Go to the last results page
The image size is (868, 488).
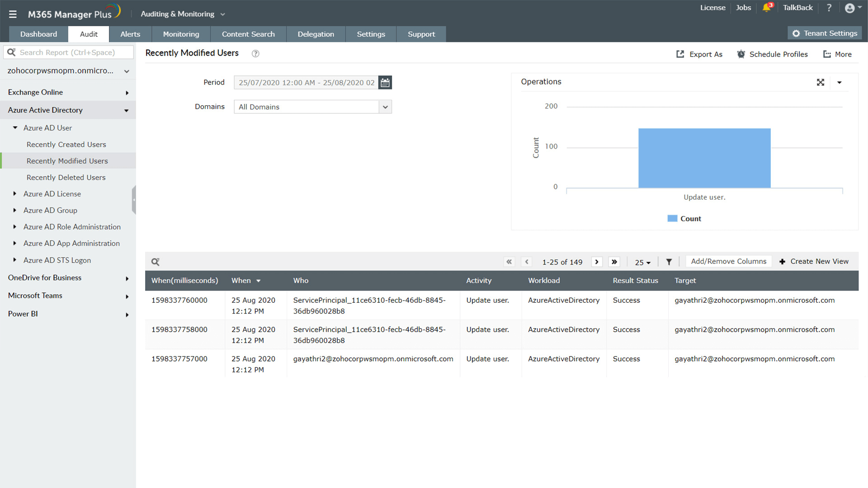tap(614, 262)
